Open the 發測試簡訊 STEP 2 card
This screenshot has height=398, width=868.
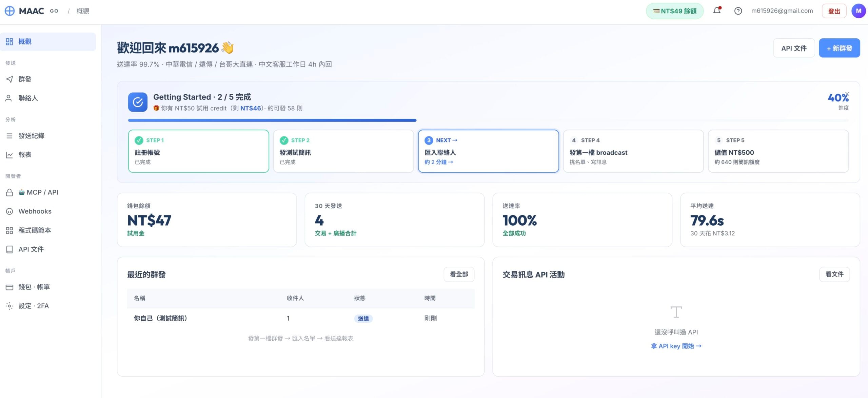click(x=343, y=151)
